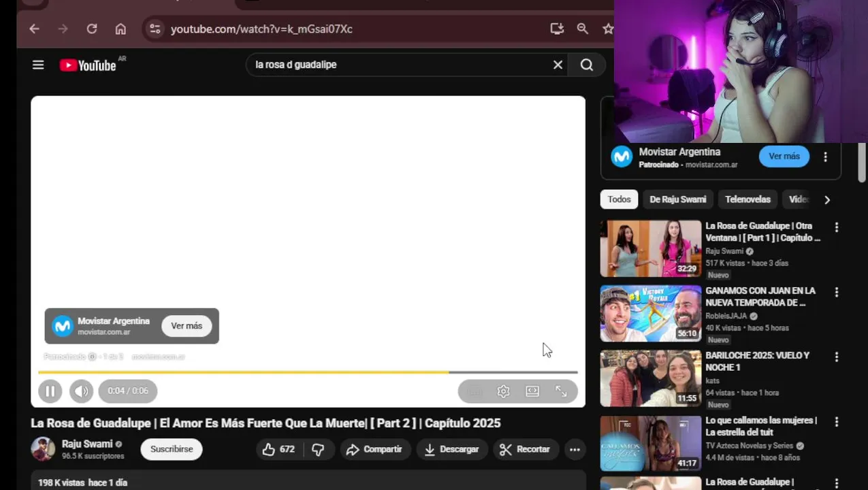Click the 0:04 / 0:06 time display
The height and width of the screenshot is (490, 868).
point(128,391)
